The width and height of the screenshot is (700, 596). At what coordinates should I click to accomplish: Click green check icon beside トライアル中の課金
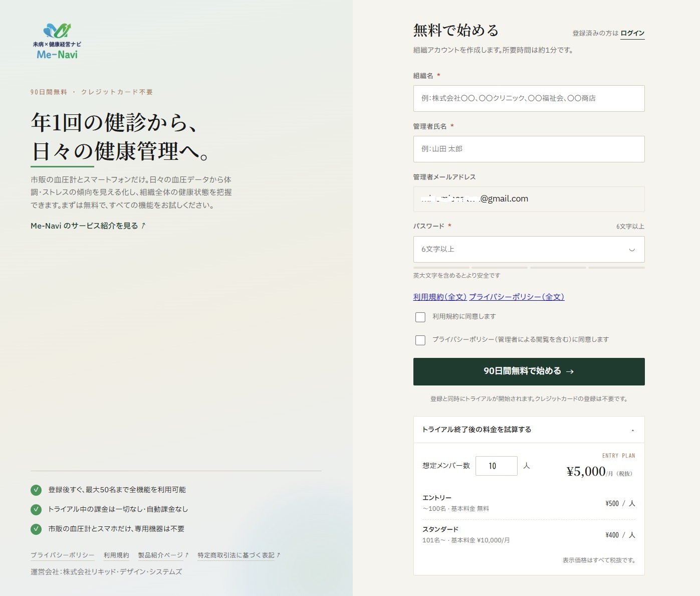36,509
